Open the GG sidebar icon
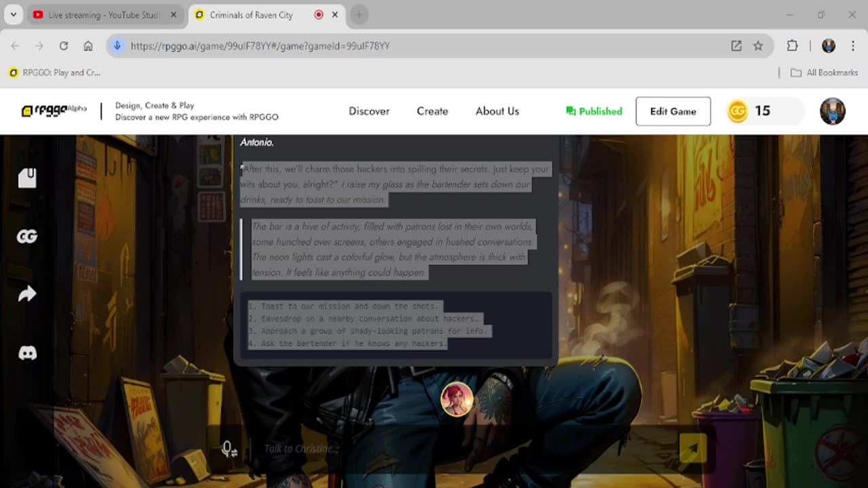The image size is (868, 488). [x=27, y=236]
